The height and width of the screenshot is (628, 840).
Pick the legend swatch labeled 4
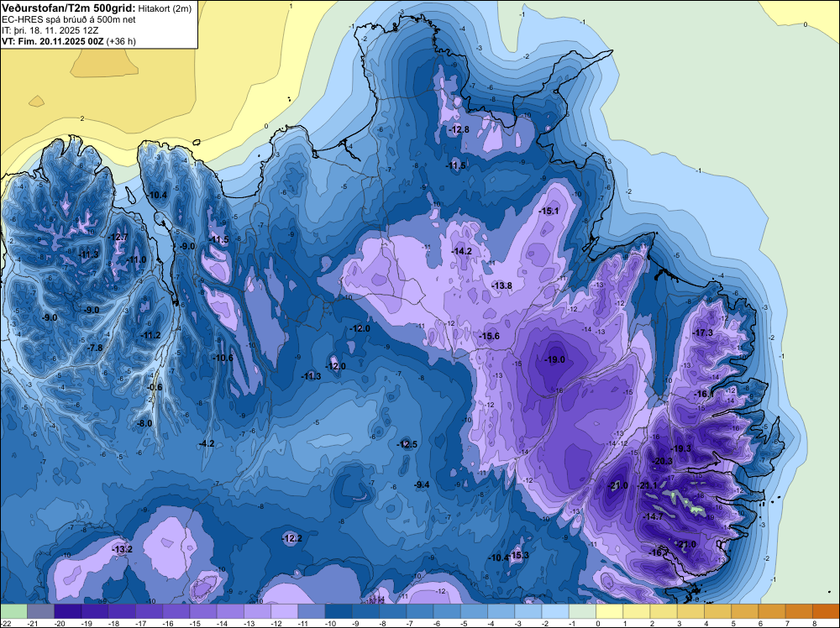(717, 611)
